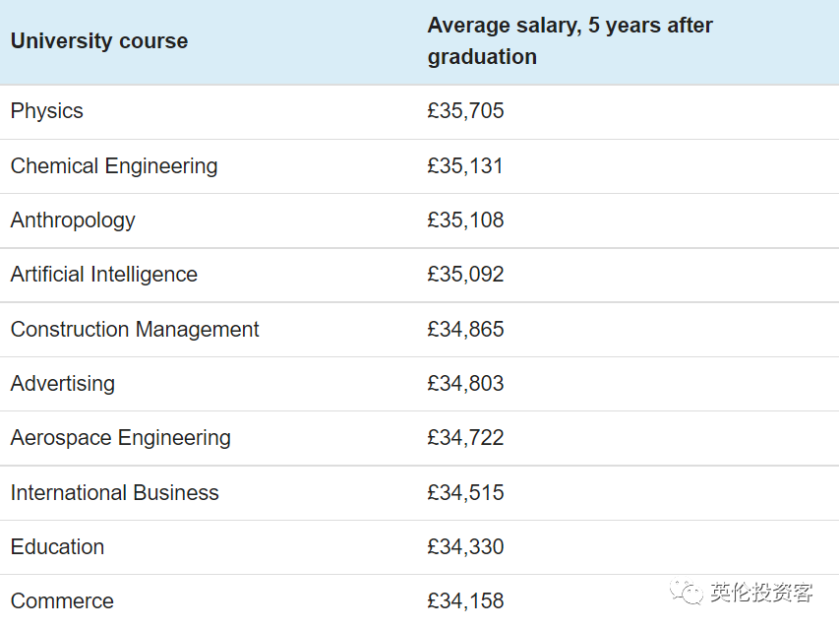
Task: Click the Commerce course name
Action: click(x=62, y=601)
